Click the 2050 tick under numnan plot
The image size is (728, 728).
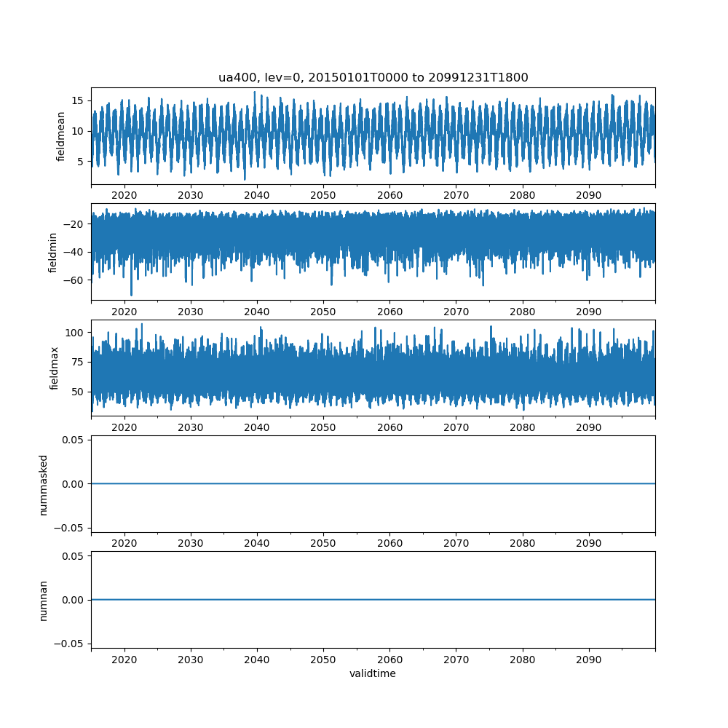[323, 660]
